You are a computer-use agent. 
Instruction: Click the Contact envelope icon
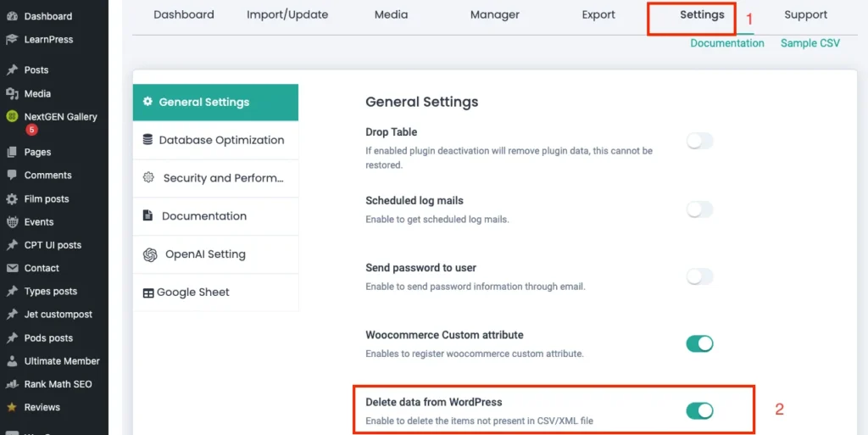[12, 268]
